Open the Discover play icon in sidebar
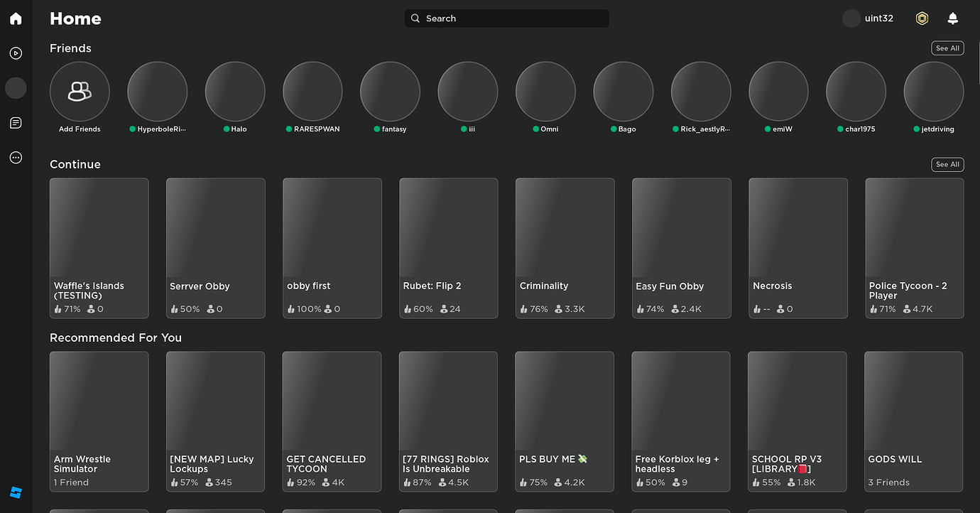Viewport: 980px width, 513px height. (16, 53)
